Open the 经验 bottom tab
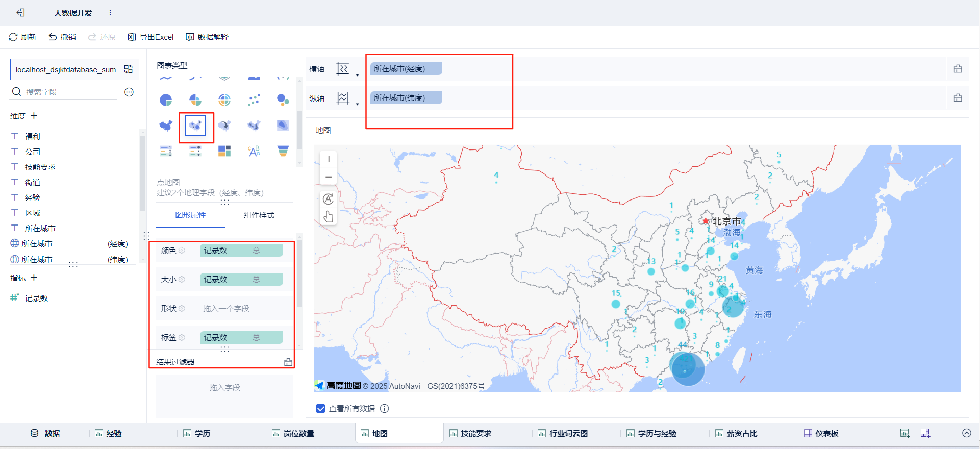This screenshot has height=449, width=980. 108,434
